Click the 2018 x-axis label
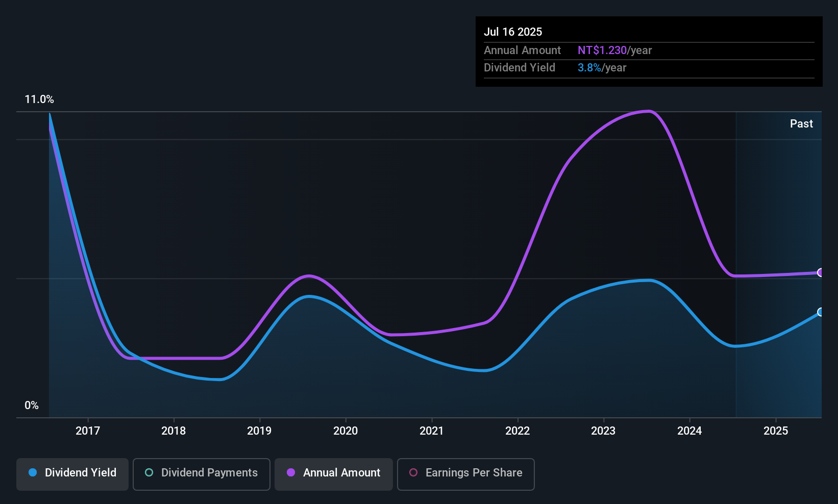This screenshot has height=504, width=838. 174,431
